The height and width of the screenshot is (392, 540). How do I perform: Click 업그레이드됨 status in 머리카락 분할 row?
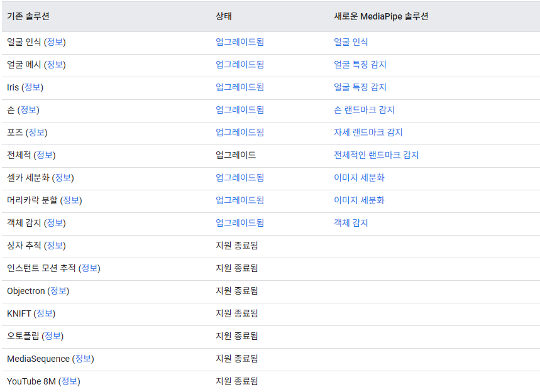click(x=240, y=200)
